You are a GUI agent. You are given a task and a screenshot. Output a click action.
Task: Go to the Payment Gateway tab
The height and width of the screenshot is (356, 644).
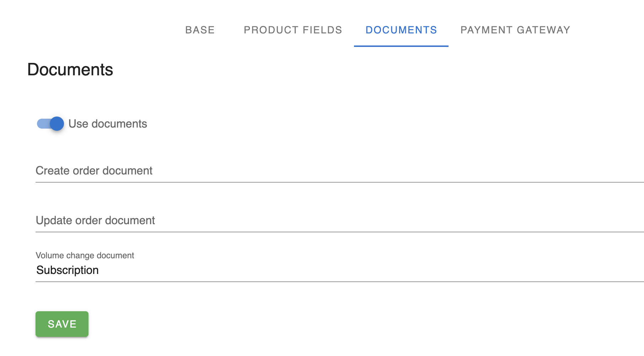(515, 30)
